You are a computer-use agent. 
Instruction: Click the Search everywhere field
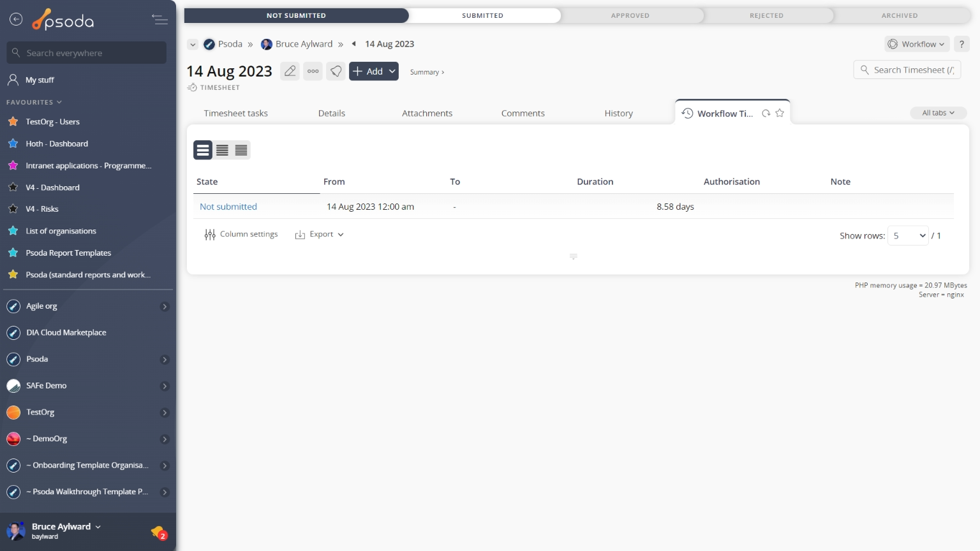point(87,53)
